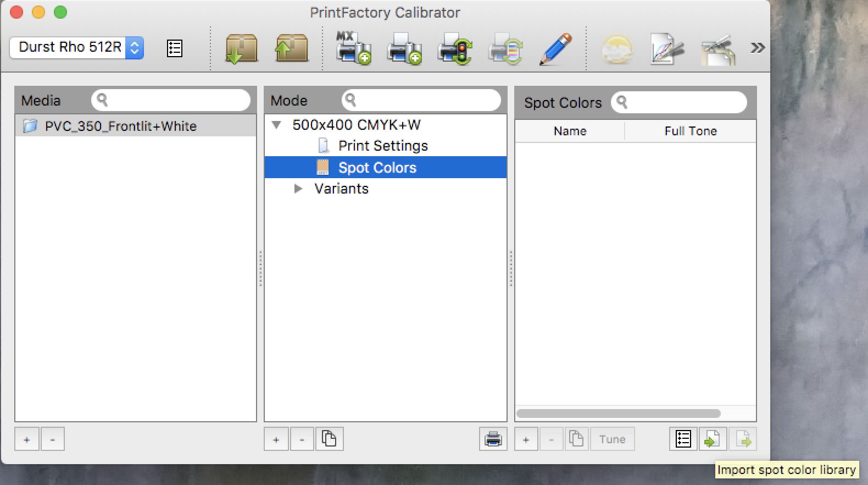Click the print icon below Mode panel
The image size is (868, 485).
(493, 439)
